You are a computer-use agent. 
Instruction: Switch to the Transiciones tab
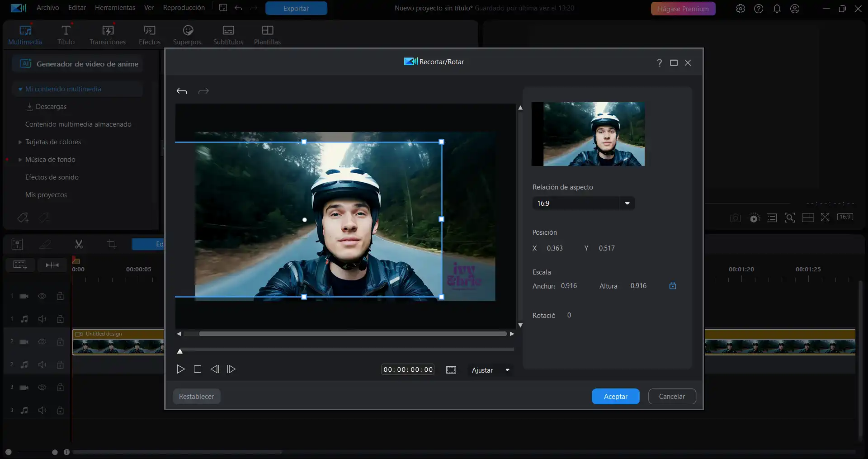coord(108,35)
